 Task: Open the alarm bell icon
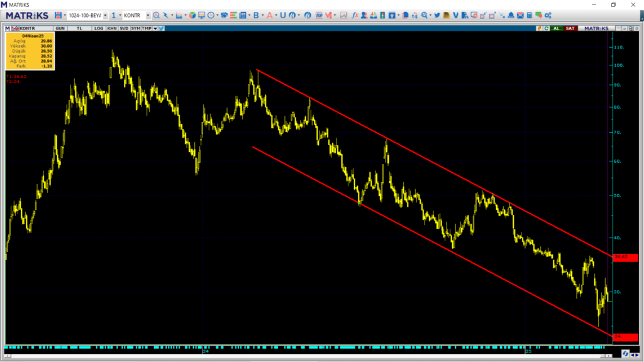(511, 15)
